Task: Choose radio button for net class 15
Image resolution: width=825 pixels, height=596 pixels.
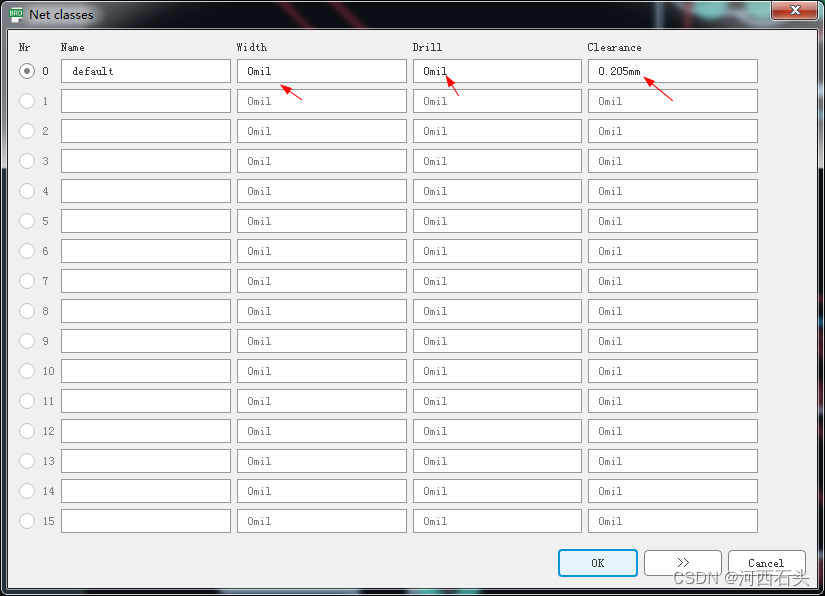Action: pos(27,521)
